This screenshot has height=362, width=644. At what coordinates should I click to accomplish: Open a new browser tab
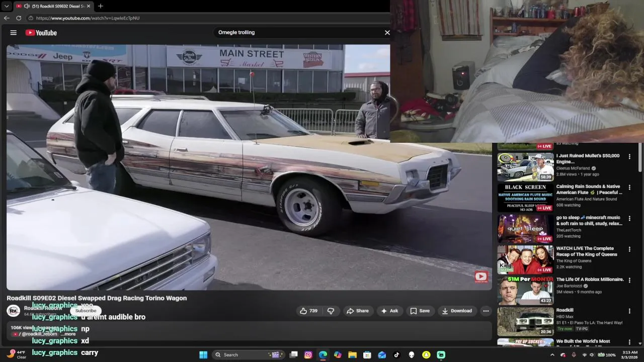pyautogui.click(x=101, y=6)
